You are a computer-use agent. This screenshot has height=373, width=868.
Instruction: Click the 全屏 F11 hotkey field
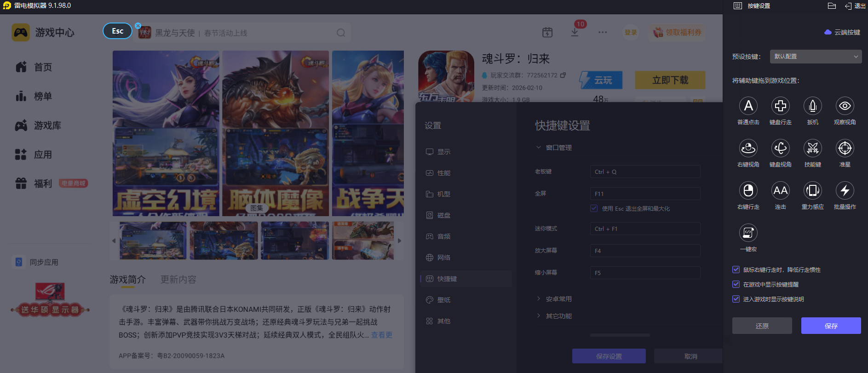click(645, 194)
